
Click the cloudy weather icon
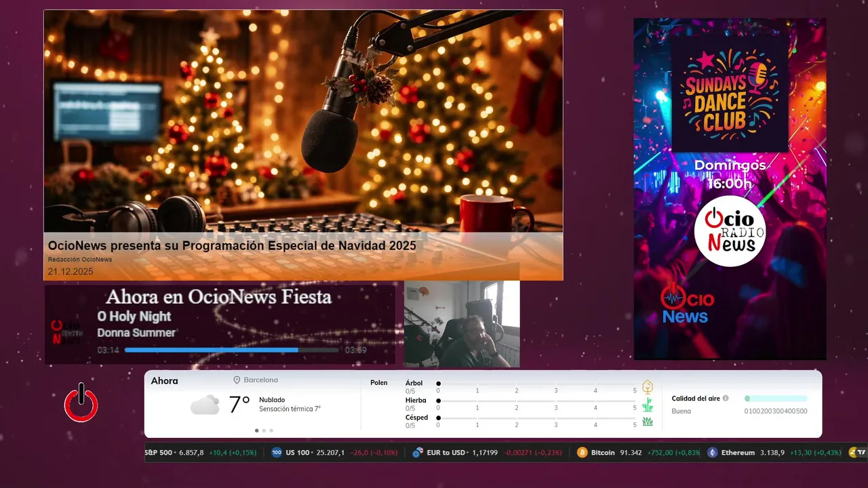(x=205, y=405)
